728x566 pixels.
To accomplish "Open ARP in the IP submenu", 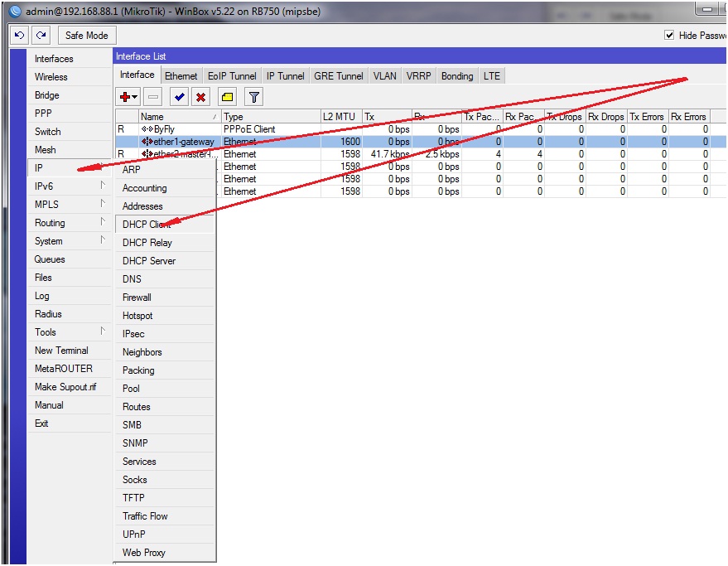I will (x=165, y=170).
